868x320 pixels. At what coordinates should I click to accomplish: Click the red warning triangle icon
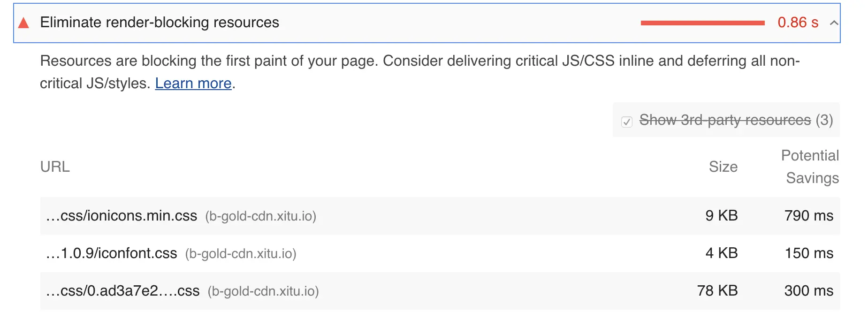click(23, 23)
